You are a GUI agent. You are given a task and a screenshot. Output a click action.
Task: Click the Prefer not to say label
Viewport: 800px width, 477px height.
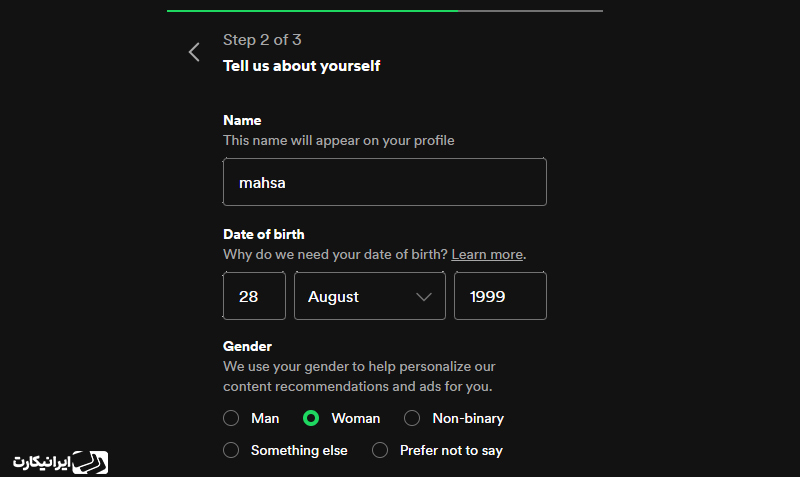[451, 450]
